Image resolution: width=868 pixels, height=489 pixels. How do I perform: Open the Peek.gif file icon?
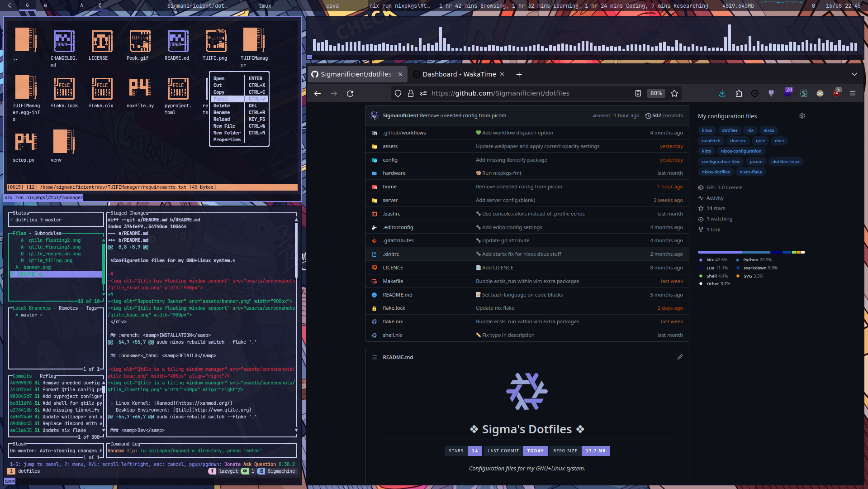pyautogui.click(x=140, y=41)
